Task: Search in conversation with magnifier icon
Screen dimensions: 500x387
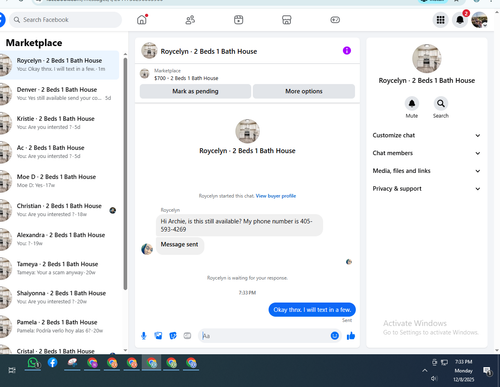Action: [x=441, y=104]
